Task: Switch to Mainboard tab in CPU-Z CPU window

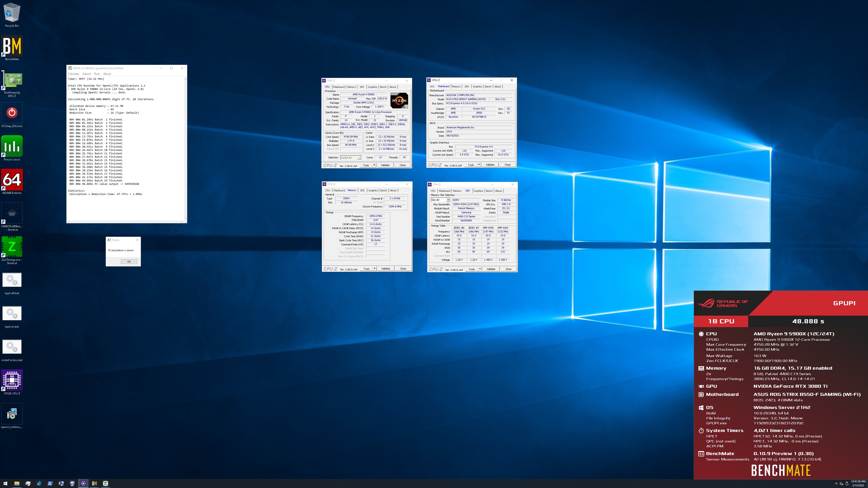Action: (x=339, y=87)
